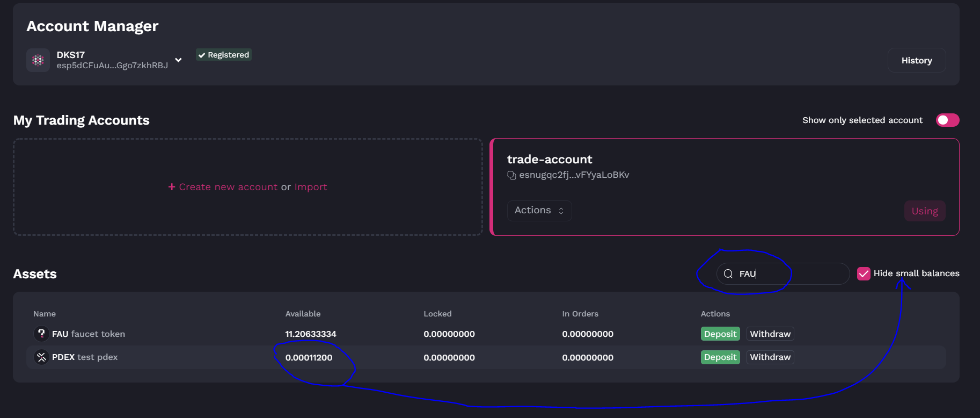Click trade account address esnugqc2fj...vFYyaLoBKv

pyautogui.click(x=574, y=175)
